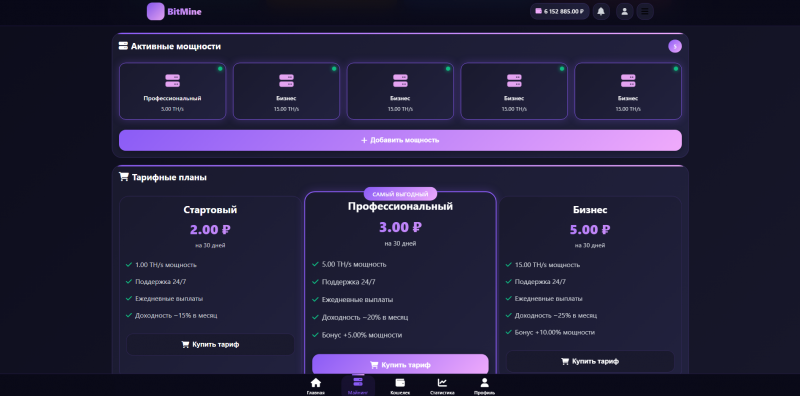The image size is (800, 396).
Task: Click checkmark beside Бонус +10.00% мощности
Action: [509, 332]
